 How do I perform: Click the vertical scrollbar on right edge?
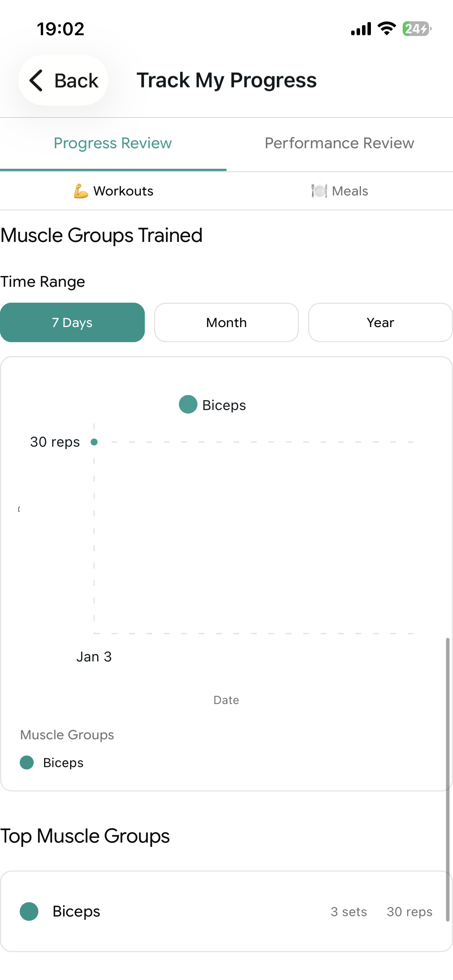pyautogui.click(x=448, y=778)
